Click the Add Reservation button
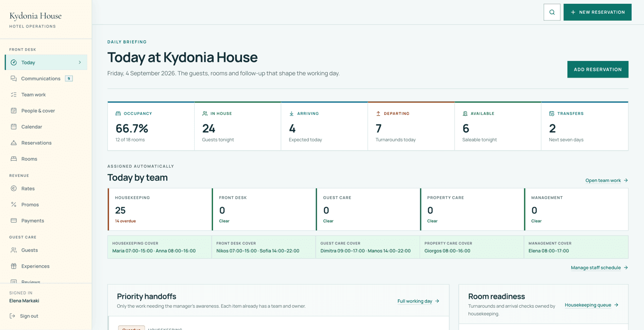 point(598,69)
